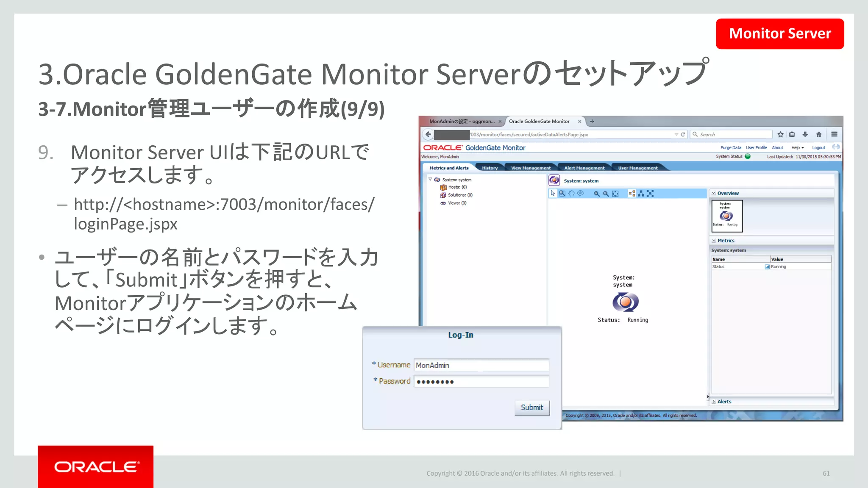
Task: Close the MonAdmin settings browser tab
Action: pyautogui.click(x=500, y=122)
